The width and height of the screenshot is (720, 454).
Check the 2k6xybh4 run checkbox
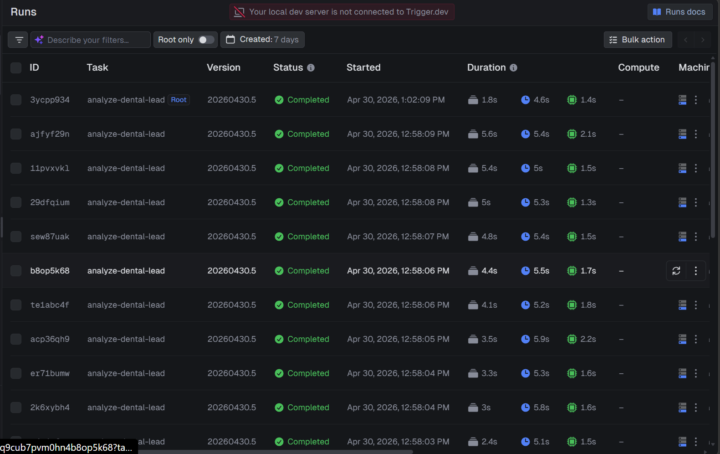point(16,408)
